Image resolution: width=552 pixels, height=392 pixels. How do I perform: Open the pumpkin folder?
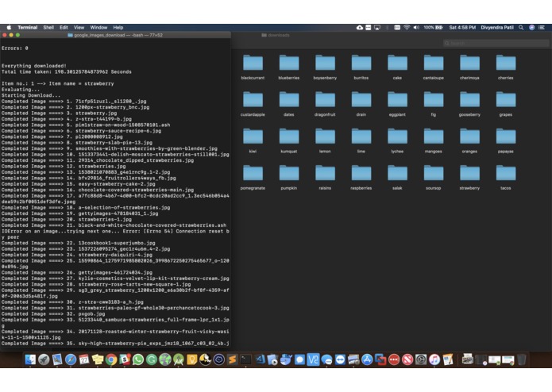289,173
